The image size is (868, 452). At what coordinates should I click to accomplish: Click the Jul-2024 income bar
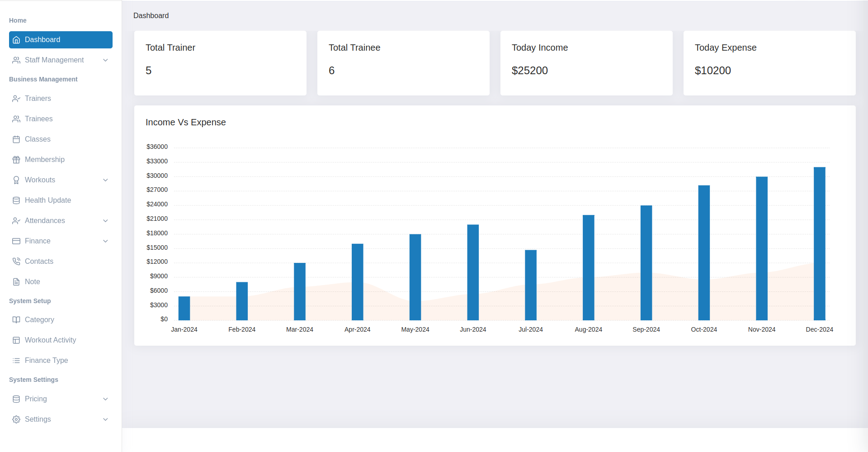pos(530,285)
